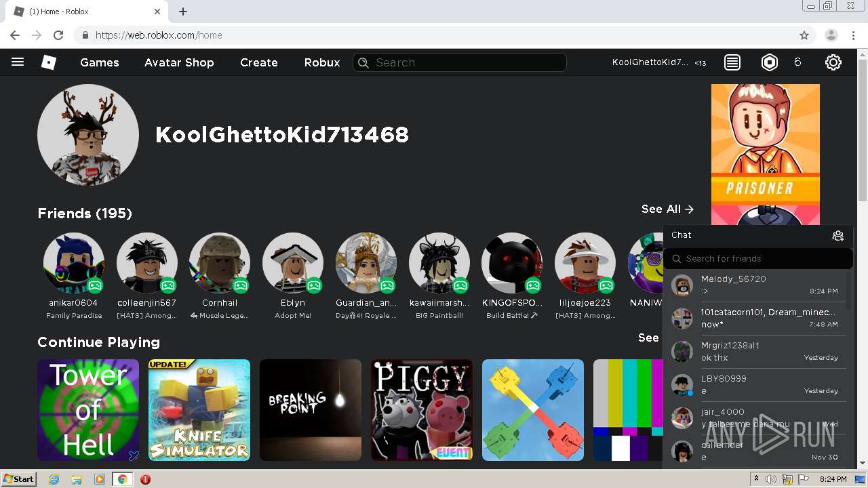
Task: Click the taskbar clock showing 8:24 PM
Action: (833, 479)
